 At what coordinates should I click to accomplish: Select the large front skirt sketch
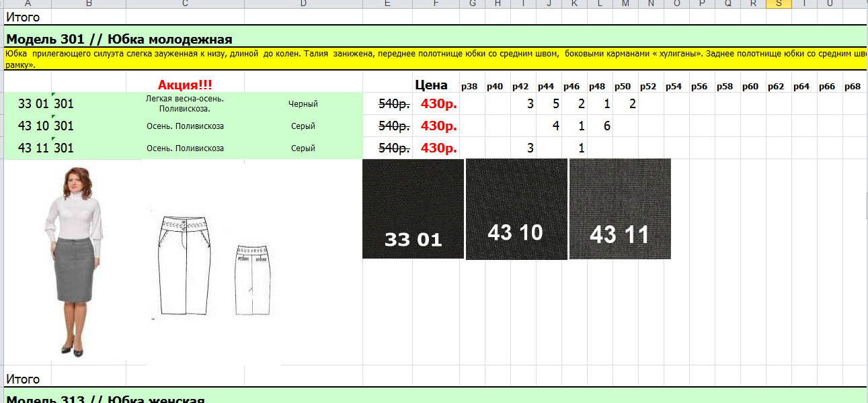tap(186, 266)
